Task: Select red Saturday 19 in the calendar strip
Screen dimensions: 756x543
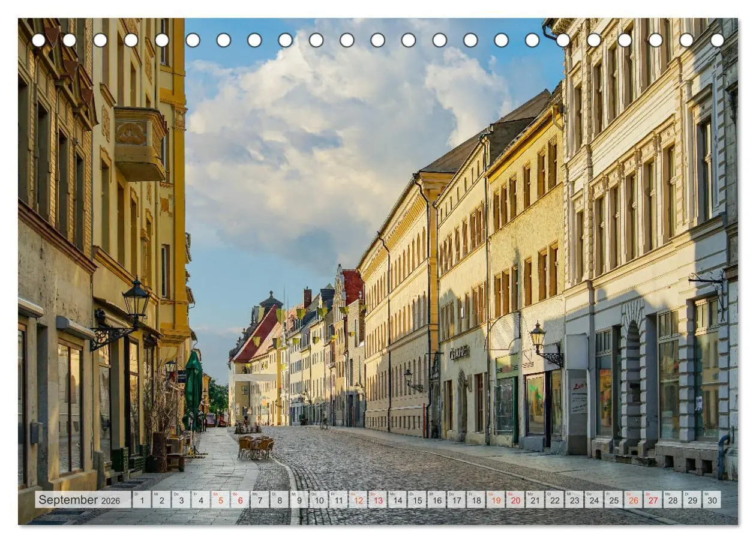Action: 496,500
